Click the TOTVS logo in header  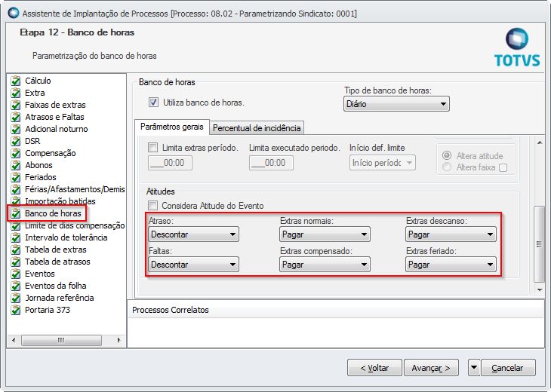517,47
